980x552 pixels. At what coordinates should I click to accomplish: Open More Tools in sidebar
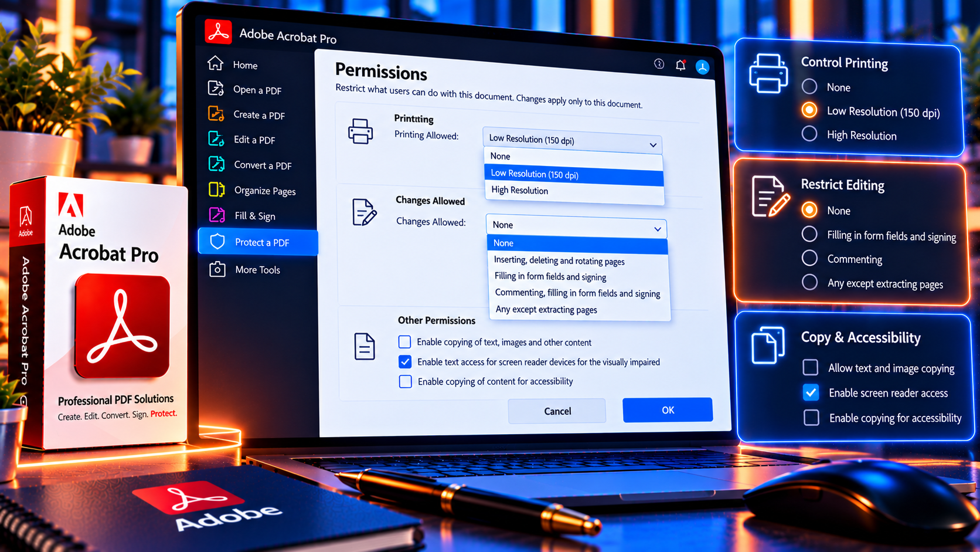pyautogui.click(x=258, y=270)
